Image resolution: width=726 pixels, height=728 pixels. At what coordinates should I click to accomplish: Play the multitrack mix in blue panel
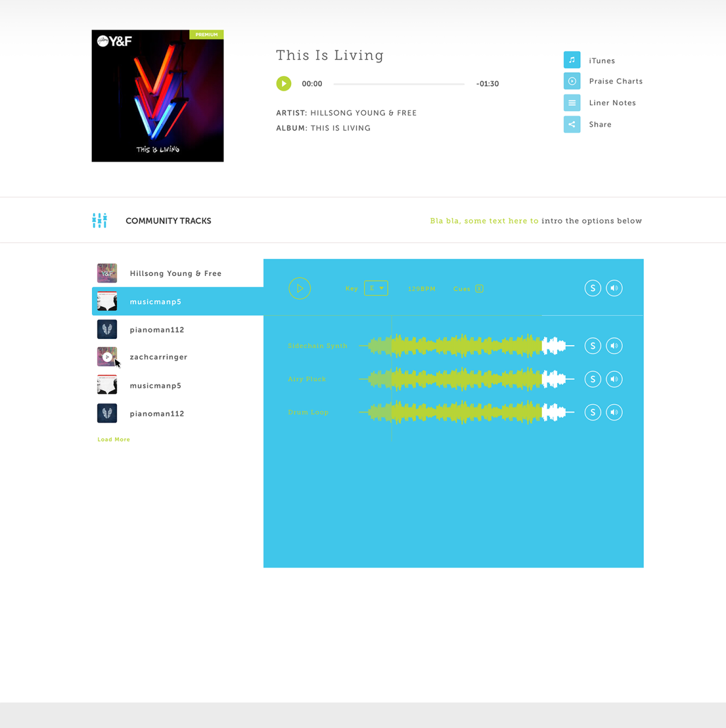click(299, 288)
